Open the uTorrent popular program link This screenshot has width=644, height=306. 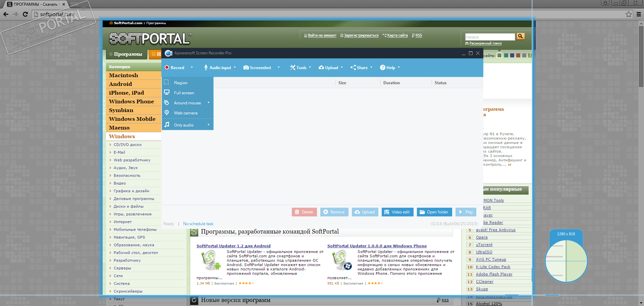click(484, 245)
